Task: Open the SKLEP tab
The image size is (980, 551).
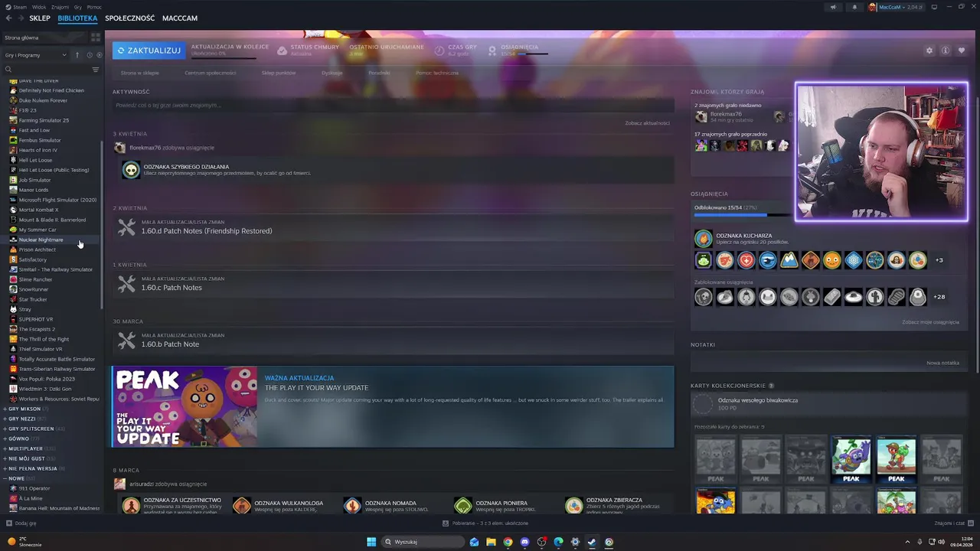Action: (40, 18)
